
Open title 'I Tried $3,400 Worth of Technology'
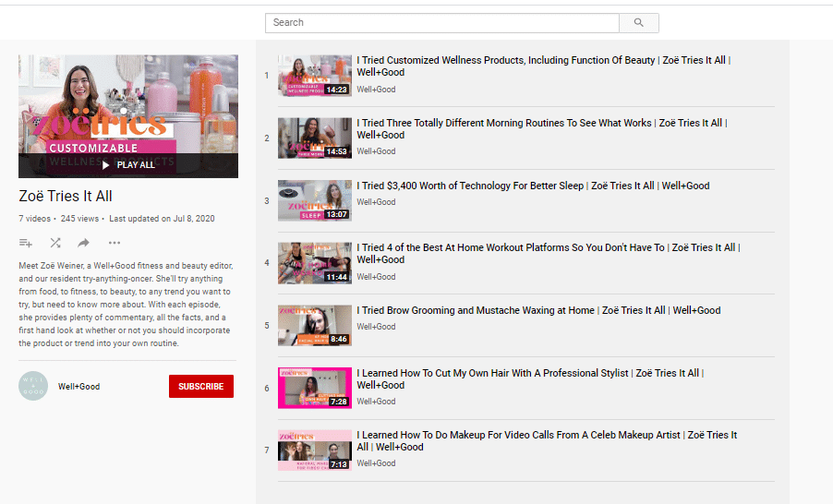point(533,186)
